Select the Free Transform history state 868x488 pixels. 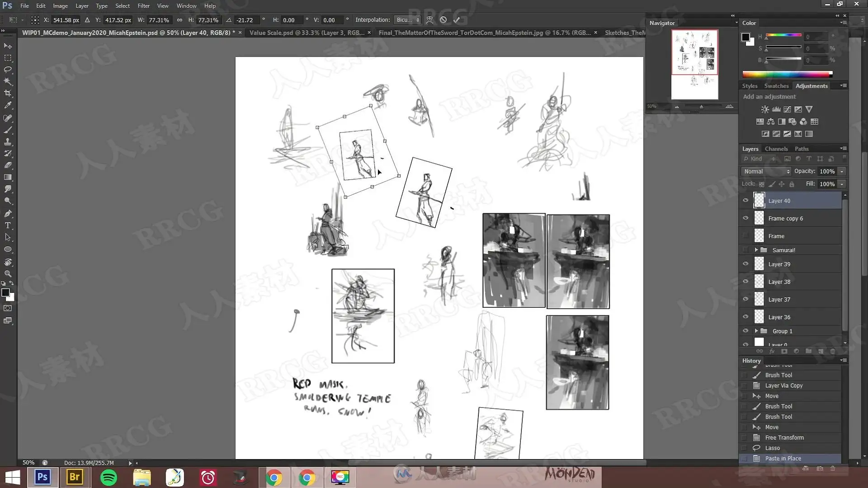tap(791, 437)
